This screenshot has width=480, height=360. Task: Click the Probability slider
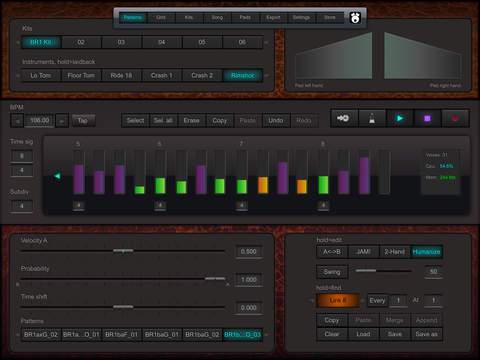(123, 278)
